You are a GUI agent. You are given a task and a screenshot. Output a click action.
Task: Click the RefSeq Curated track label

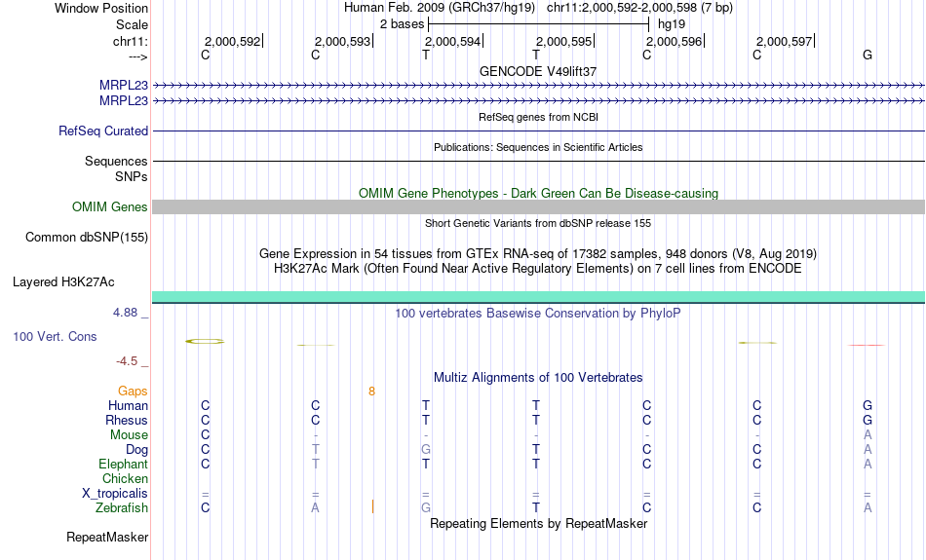(103, 131)
